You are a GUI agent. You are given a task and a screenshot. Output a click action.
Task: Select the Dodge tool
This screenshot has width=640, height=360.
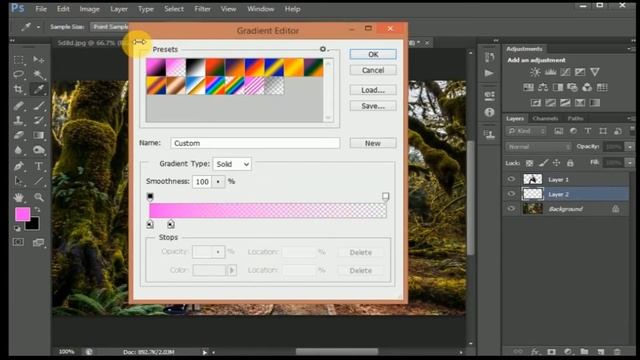tap(39, 150)
